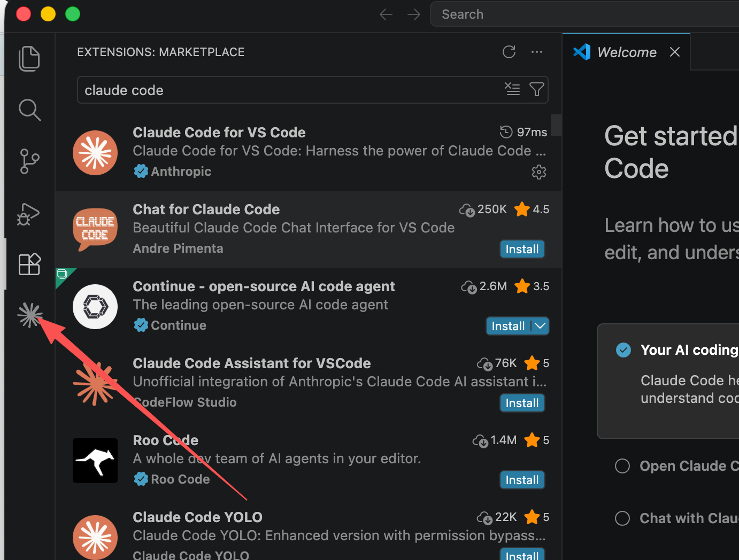The height and width of the screenshot is (560, 739).
Task: Open the Explorer view in activity bar
Action: [29, 58]
